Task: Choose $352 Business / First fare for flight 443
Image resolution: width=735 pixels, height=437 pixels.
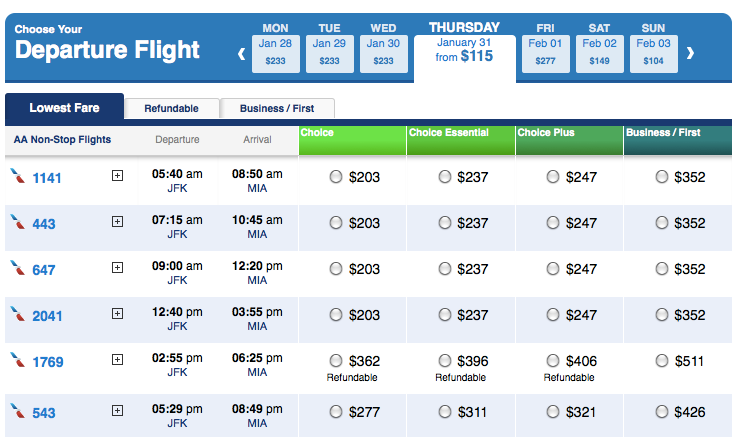Action: [661, 224]
